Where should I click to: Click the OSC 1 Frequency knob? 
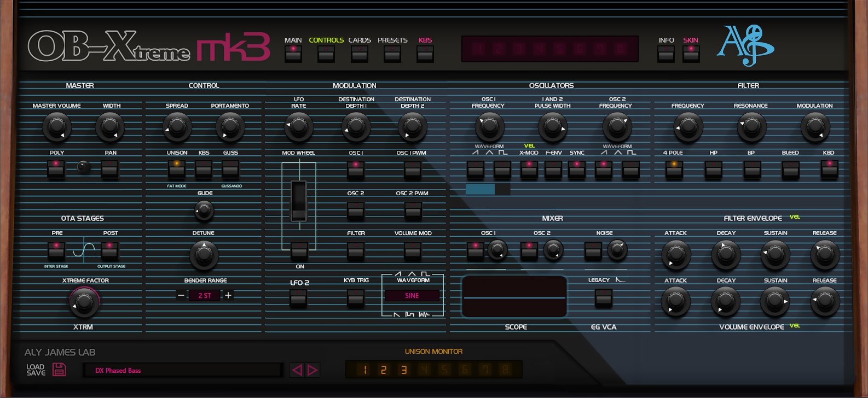(x=489, y=127)
